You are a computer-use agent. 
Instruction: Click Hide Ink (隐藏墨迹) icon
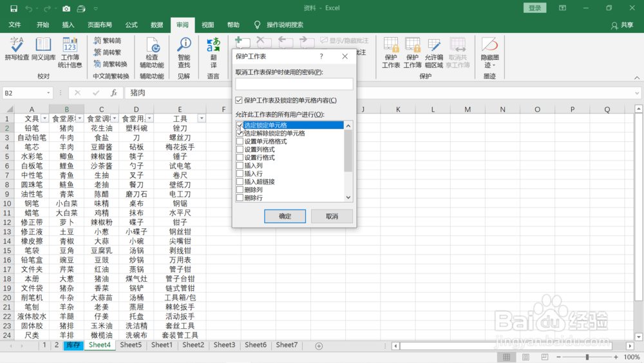(x=489, y=45)
